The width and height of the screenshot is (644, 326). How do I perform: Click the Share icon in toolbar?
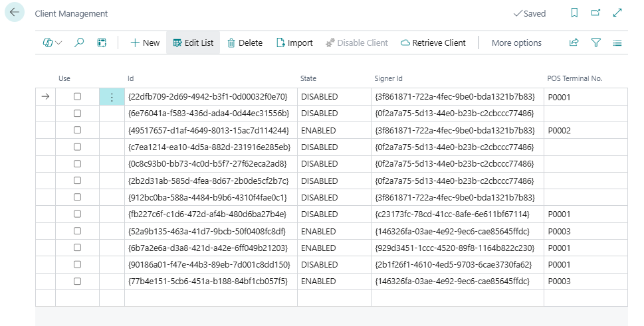[x=574, y=42]
